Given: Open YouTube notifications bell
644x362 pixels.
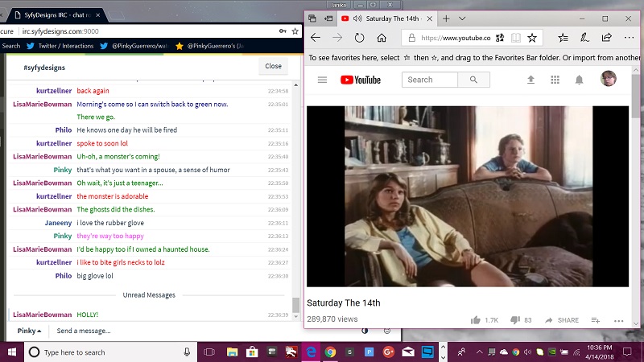Looking at the screenshot, I should pos(579,80).
